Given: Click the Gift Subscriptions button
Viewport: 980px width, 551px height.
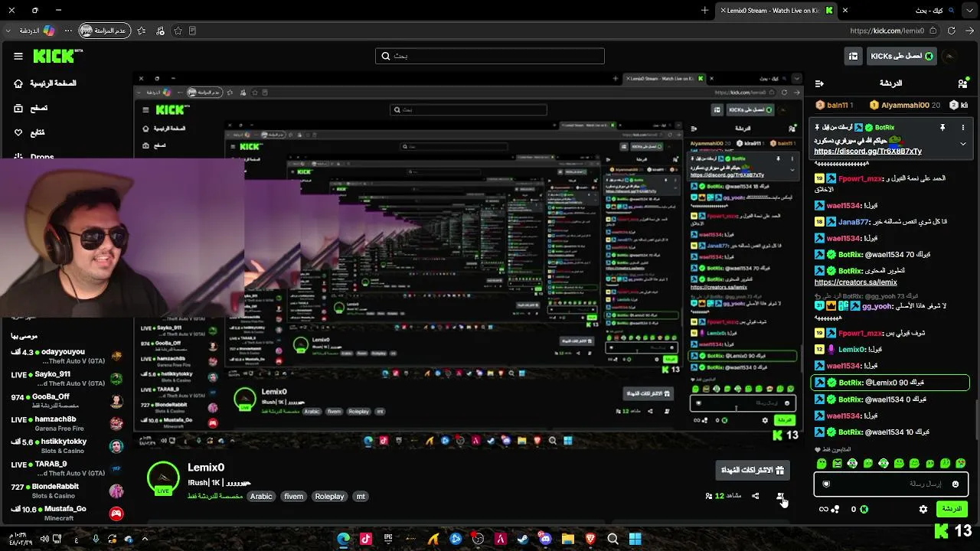Looking at the screenshot, I should (753, 470).
